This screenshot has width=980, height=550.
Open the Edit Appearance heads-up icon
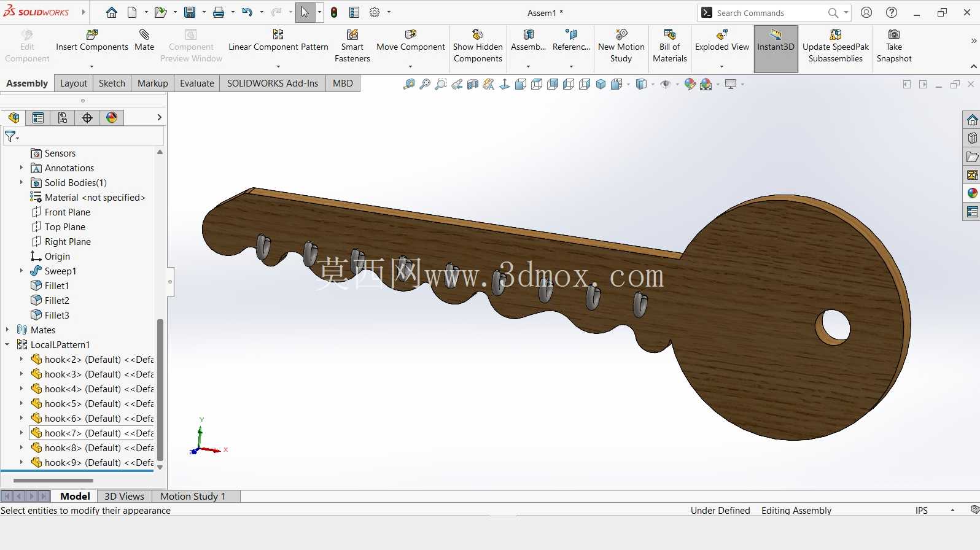690,85
